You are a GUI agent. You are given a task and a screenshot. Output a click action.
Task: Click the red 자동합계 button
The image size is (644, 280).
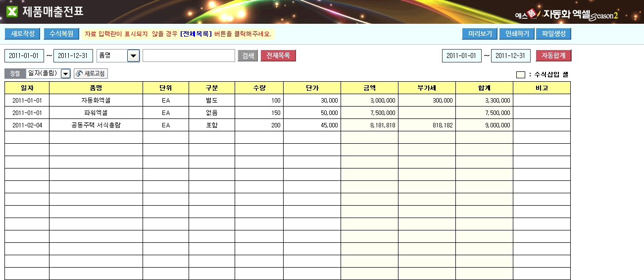tap(553, 56)
